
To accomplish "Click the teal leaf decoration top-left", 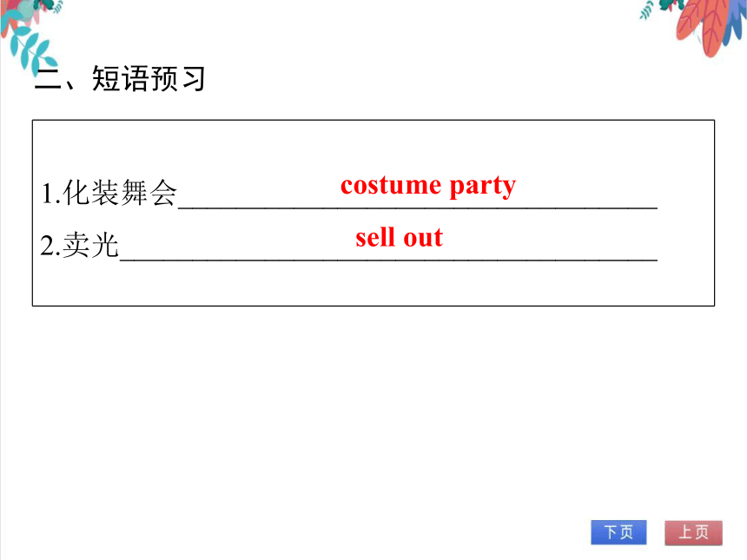I will (x=33, y=50).
